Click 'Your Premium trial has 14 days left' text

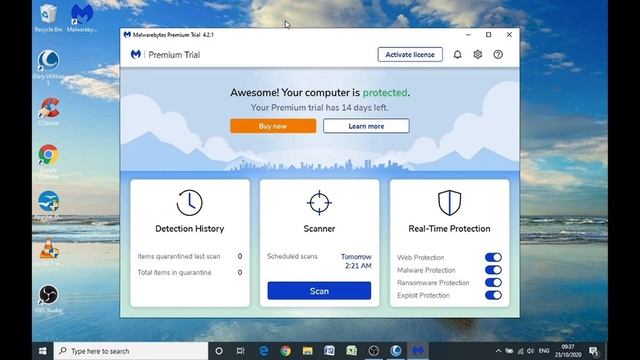pyautogui.click(x=319, y=108)
